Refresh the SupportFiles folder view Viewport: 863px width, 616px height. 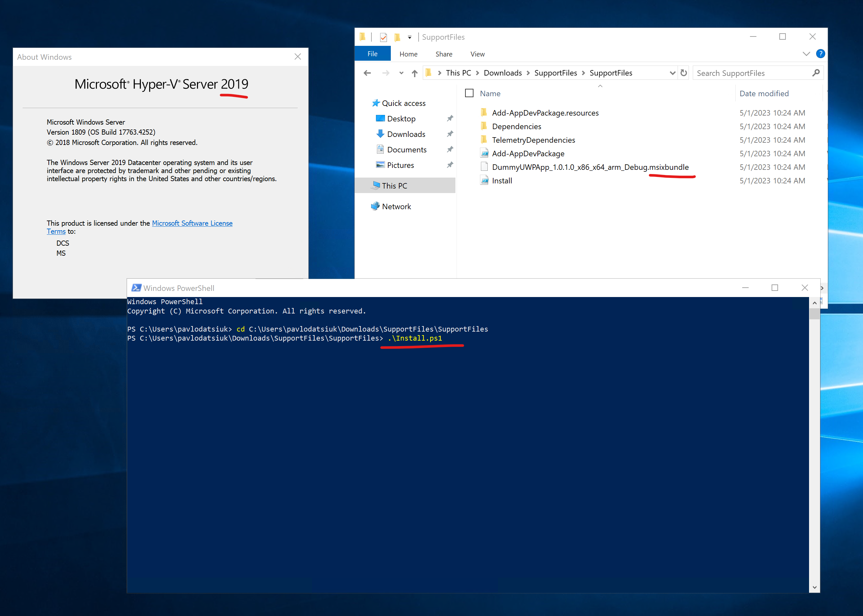tap(683, 73)
